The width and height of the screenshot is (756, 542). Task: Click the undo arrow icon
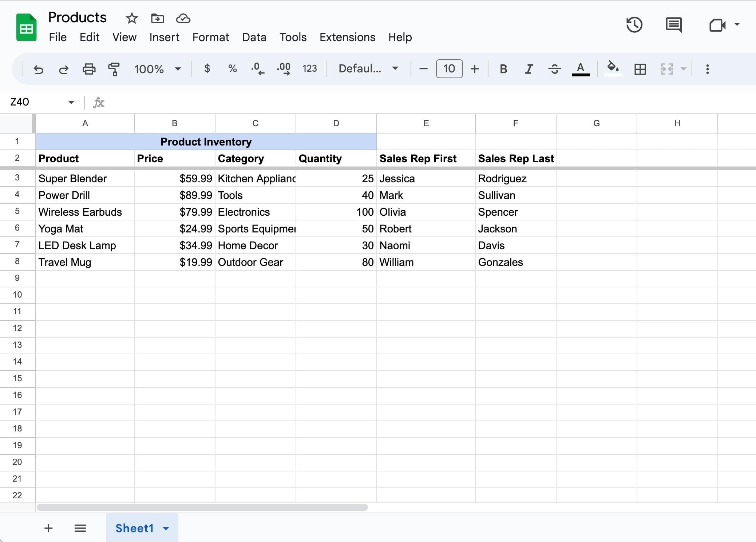pyautogui.click(x=38, y=69)
